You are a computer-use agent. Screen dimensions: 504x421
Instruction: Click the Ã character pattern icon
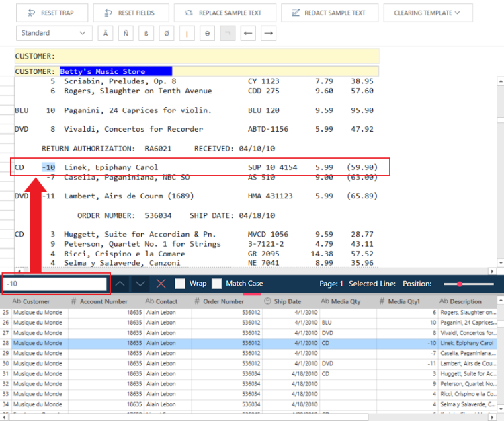tap(106, 33)
